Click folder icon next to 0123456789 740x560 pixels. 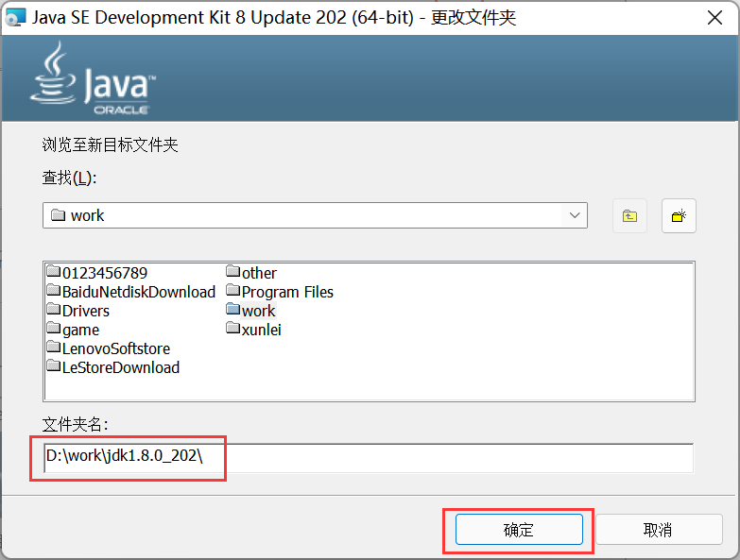(x=54, y=271)
